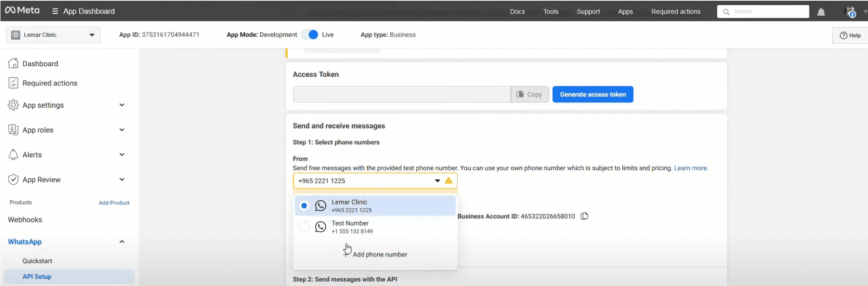Image resolution: width=868 pixels, height=286 pixels.
Task: Click the notifications bell icon
Action: click(x=821, y=12)
